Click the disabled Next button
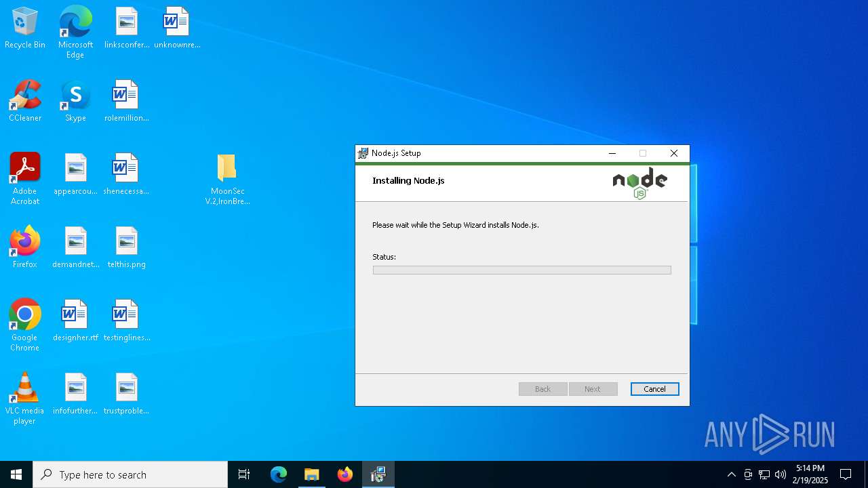 (x=593, y=389)
